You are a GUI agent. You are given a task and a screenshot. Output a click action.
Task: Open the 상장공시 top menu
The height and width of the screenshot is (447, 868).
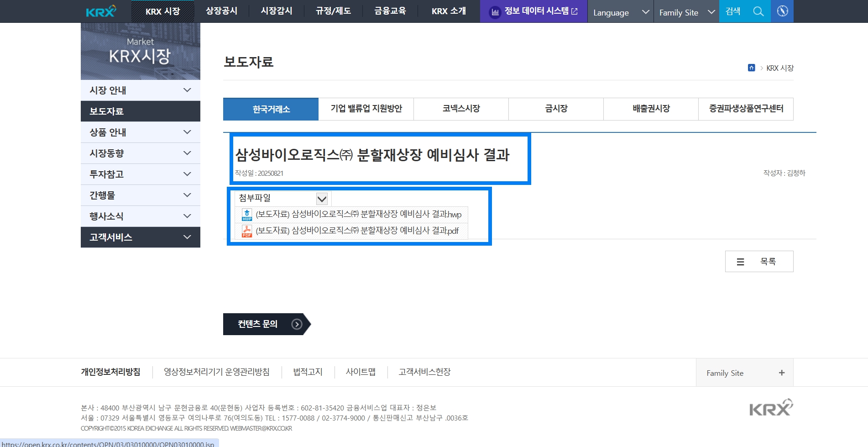click(x=221, y=11)
